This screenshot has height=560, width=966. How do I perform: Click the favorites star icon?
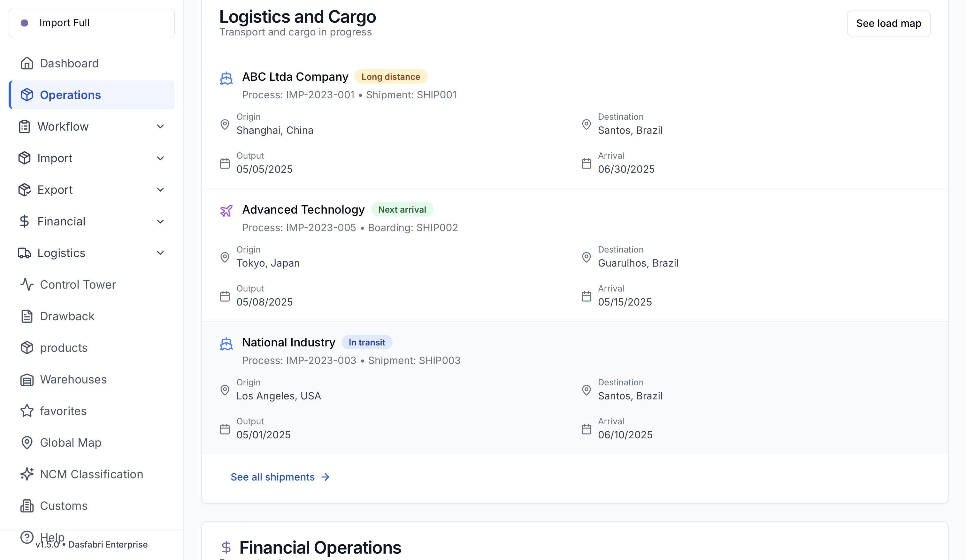pos(27,411)
